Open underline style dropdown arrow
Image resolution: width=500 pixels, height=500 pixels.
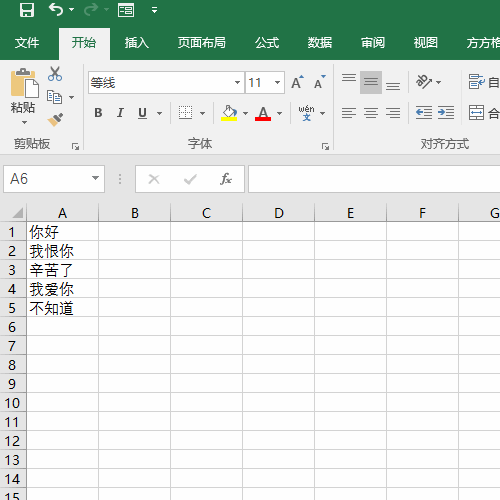[x=160, y=113]
